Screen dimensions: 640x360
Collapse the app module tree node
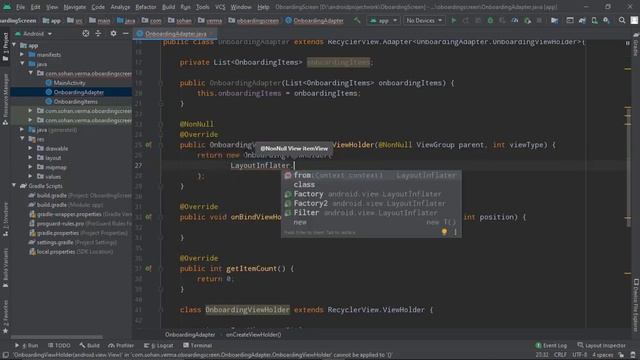pos(14,45)
